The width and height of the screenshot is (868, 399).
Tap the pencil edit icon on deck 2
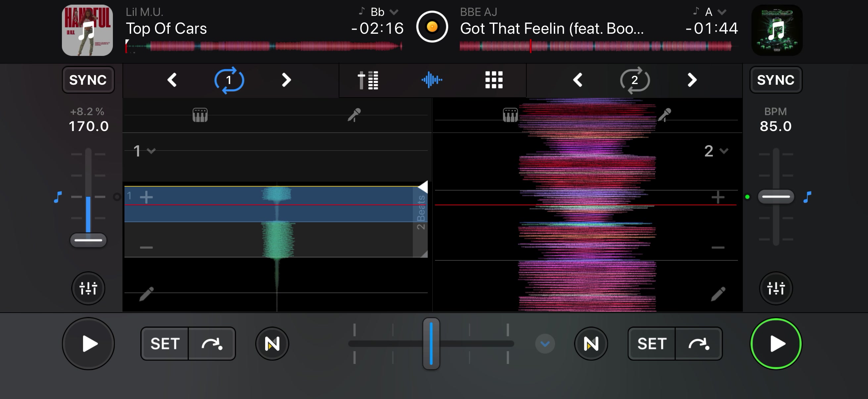coord(718,293)
